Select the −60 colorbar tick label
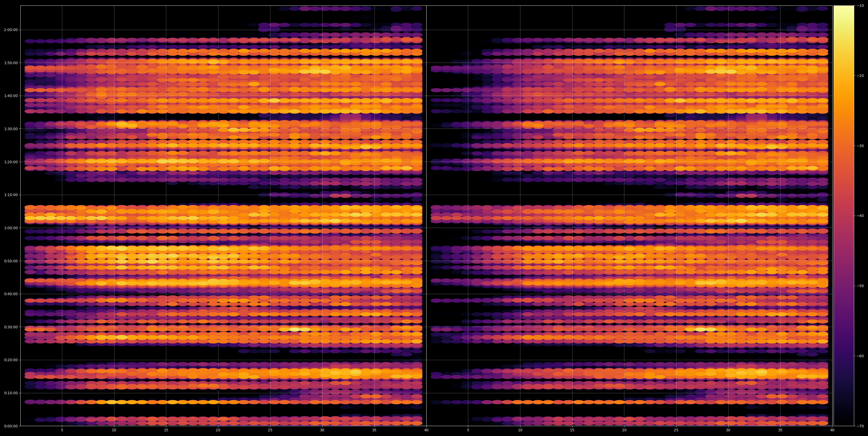This screenshot has height=436, width=868. 860,356
